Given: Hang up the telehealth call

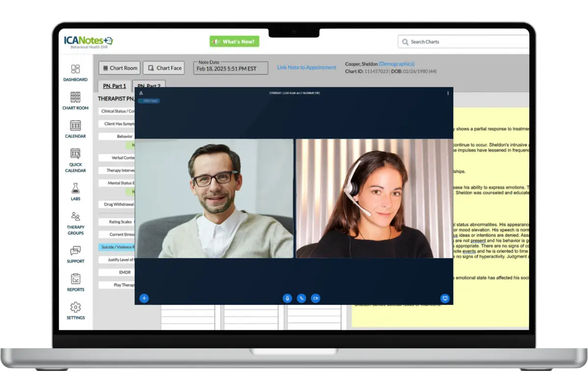Looking at the screenshot, I should tap(302, 298).
